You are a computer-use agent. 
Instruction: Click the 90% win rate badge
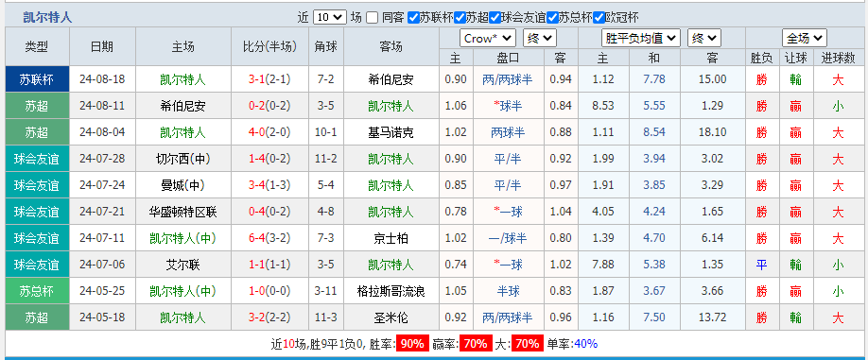[412, 344]
